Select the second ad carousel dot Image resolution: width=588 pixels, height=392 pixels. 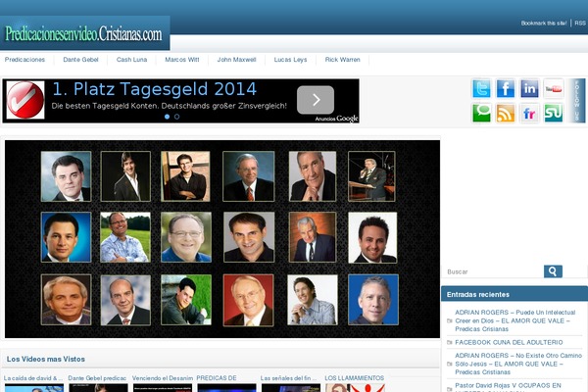(176, 117)
